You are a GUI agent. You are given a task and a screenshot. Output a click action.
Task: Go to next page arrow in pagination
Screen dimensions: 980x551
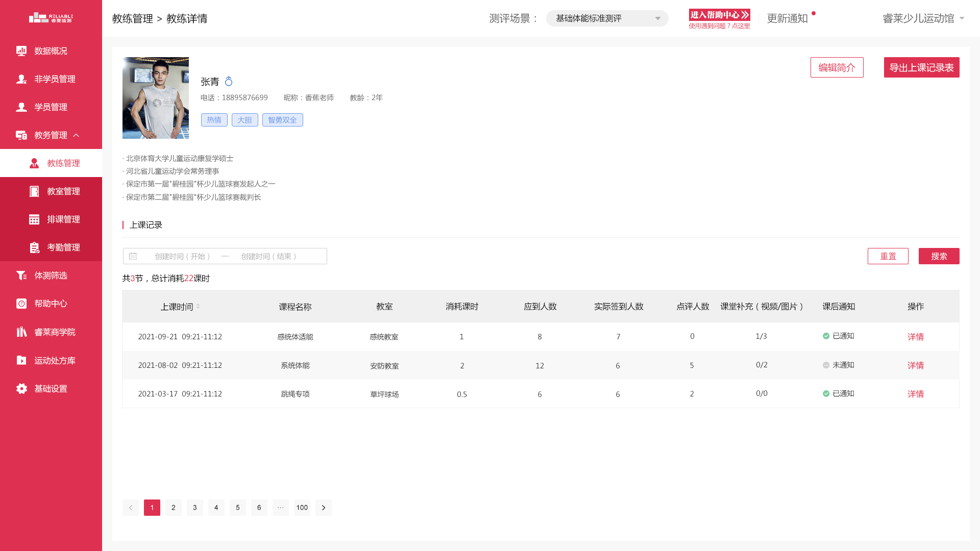tap(323, 508)
